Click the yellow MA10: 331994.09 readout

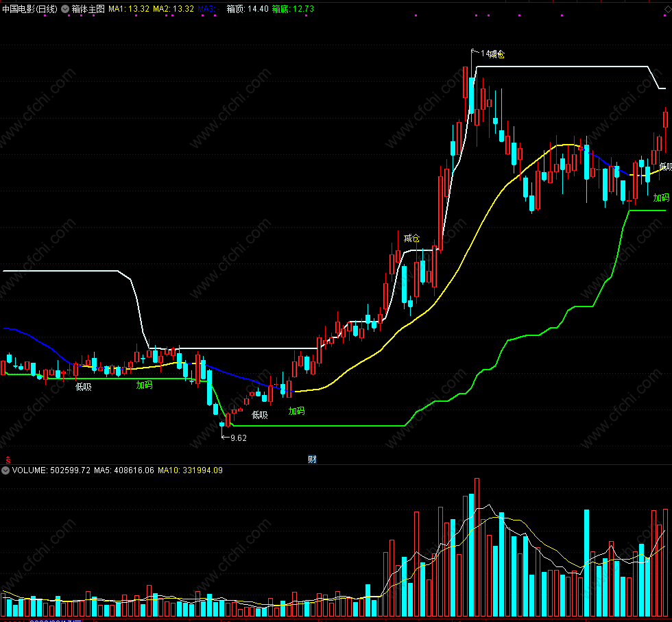[x=191, y=470]
